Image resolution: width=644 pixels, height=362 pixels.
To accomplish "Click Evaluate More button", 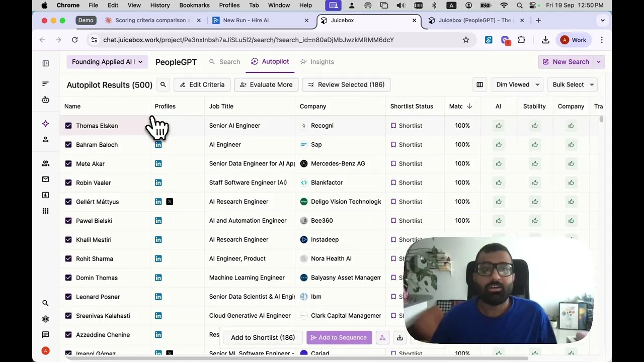I will [x=266, y=84].
